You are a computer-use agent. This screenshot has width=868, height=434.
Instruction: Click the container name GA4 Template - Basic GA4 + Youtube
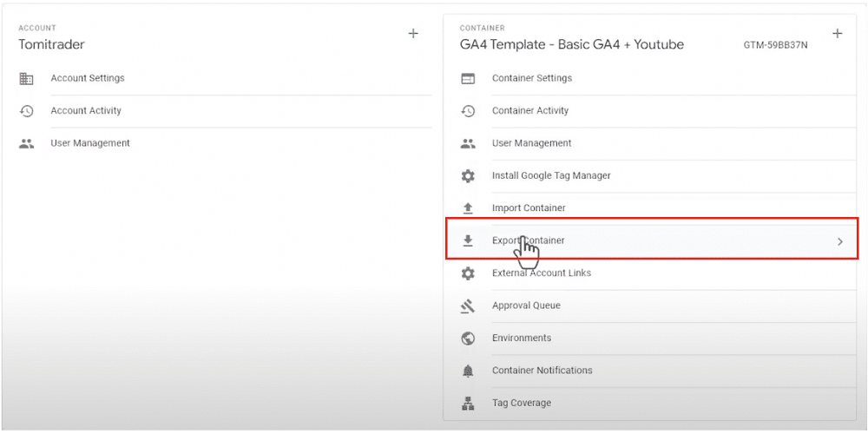tap(572, 44)
